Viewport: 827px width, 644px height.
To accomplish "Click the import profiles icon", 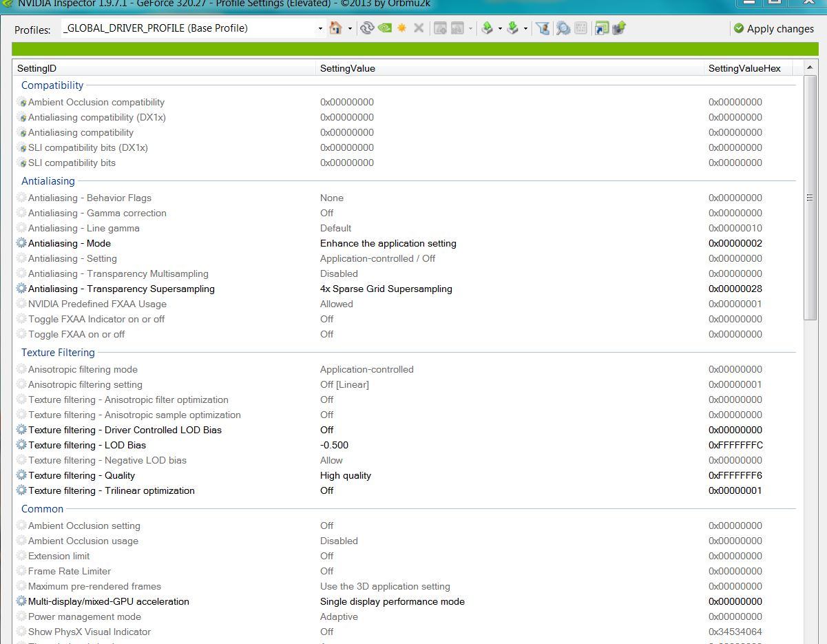I will (x=512, y=28).
